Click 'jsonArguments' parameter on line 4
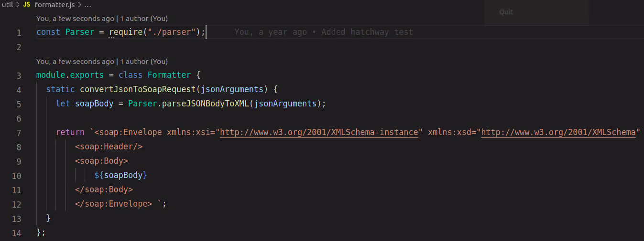644x241 pixels. click(x=232, y=89)
